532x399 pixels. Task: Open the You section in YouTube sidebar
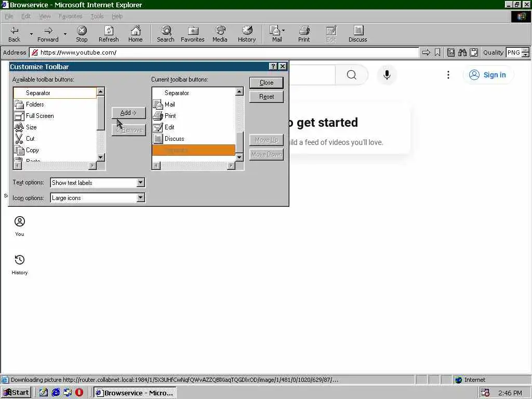[20, 227]
